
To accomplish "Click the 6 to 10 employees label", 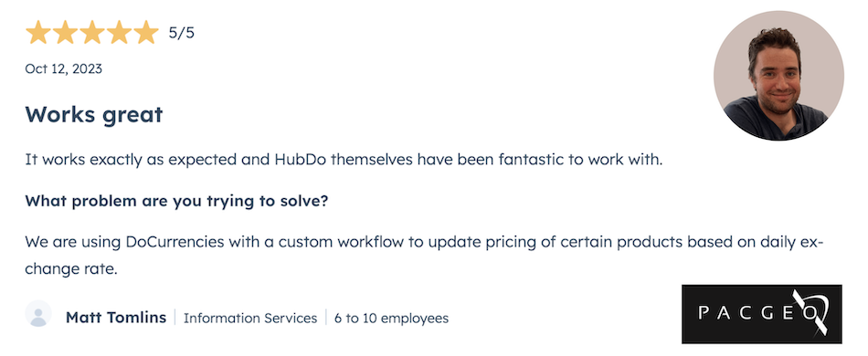I will pos(391,319).
